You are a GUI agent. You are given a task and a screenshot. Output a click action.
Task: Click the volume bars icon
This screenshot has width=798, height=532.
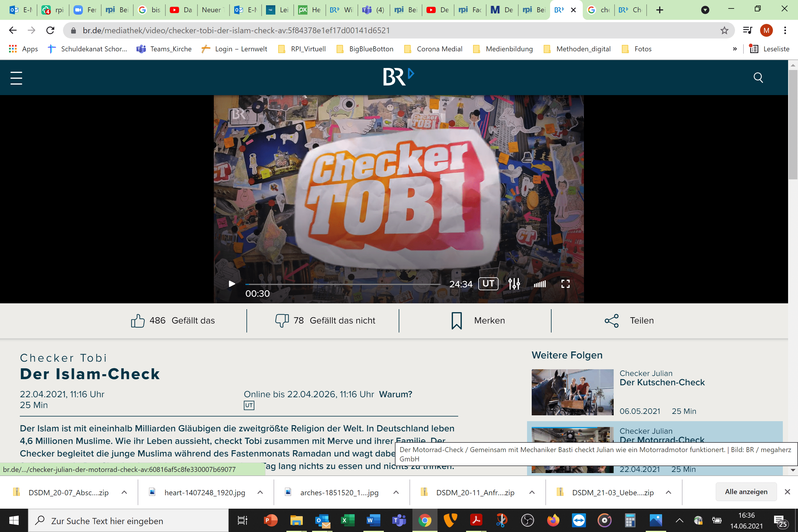(540, 284)
